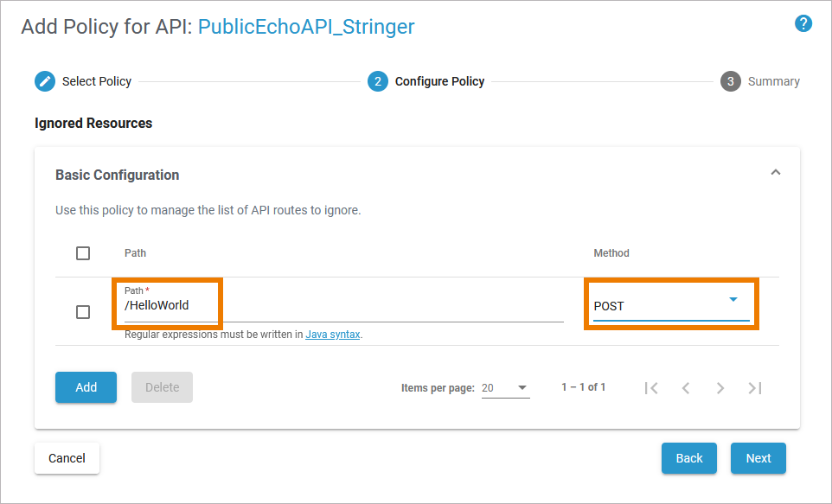This screenshot has height=504, width=832.
Task: Click the Select Policy step label
Action: pyautogui.click(x=97, y=81)
